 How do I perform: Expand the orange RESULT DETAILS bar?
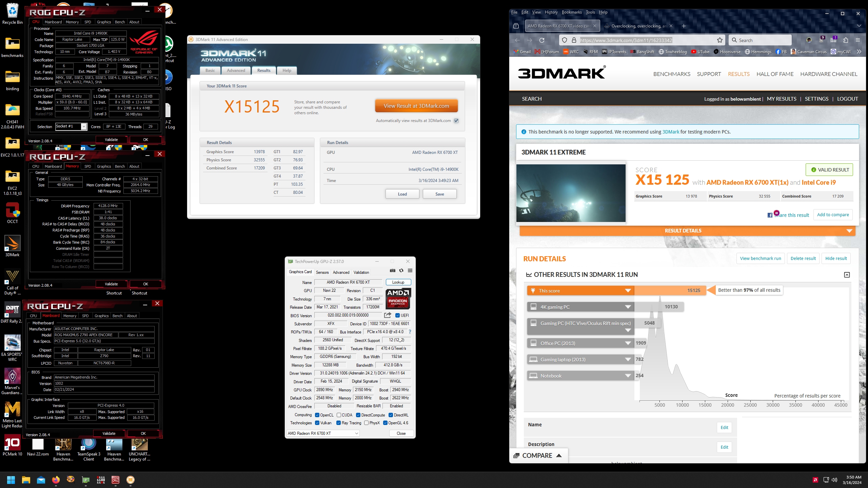687,231
